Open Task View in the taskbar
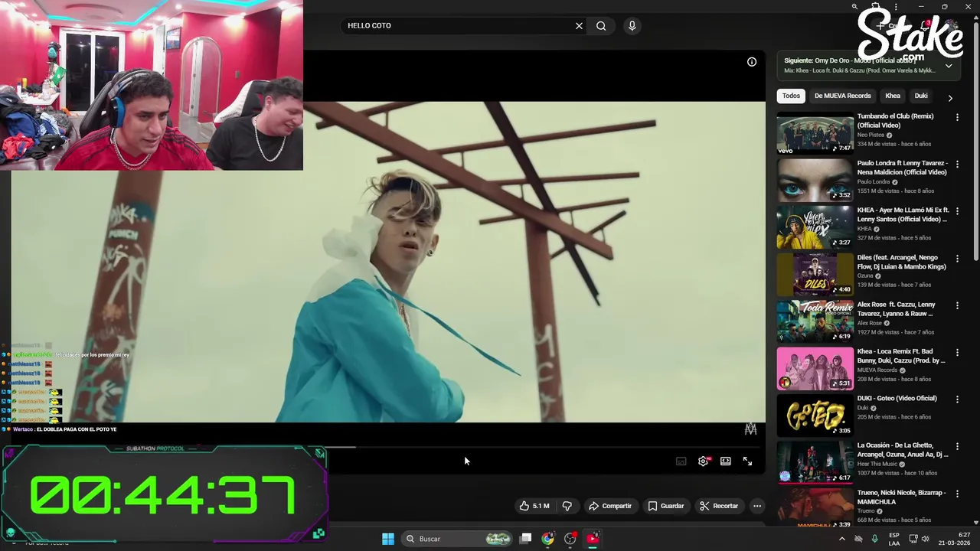The width and height of the screenshot is (980, 551). click(x=525, y=539)
